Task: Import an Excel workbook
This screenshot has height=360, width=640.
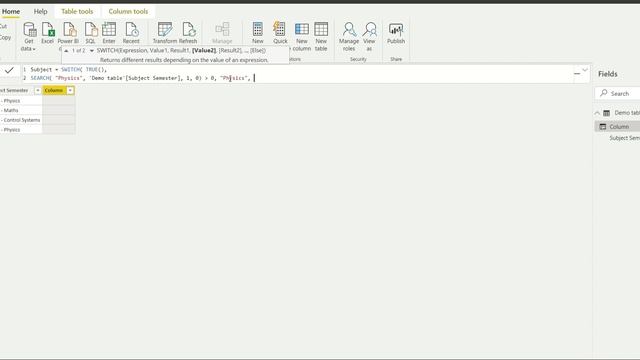Action: coord(48,33)
